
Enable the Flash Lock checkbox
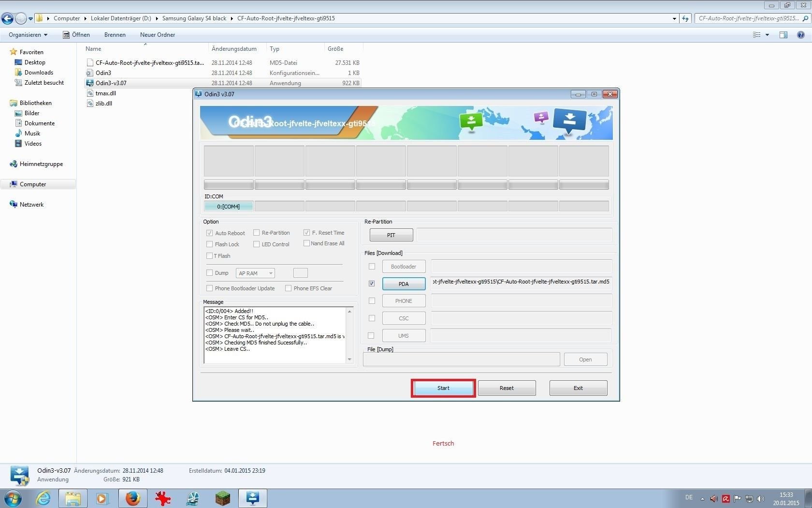pyautogui.click(x=210, y=244)
